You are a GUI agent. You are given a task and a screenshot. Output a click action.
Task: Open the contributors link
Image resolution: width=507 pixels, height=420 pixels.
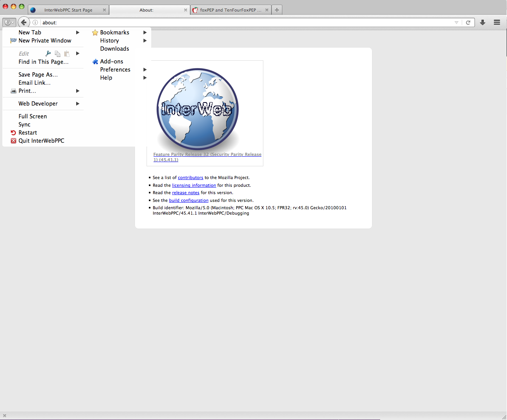(190, 178)
